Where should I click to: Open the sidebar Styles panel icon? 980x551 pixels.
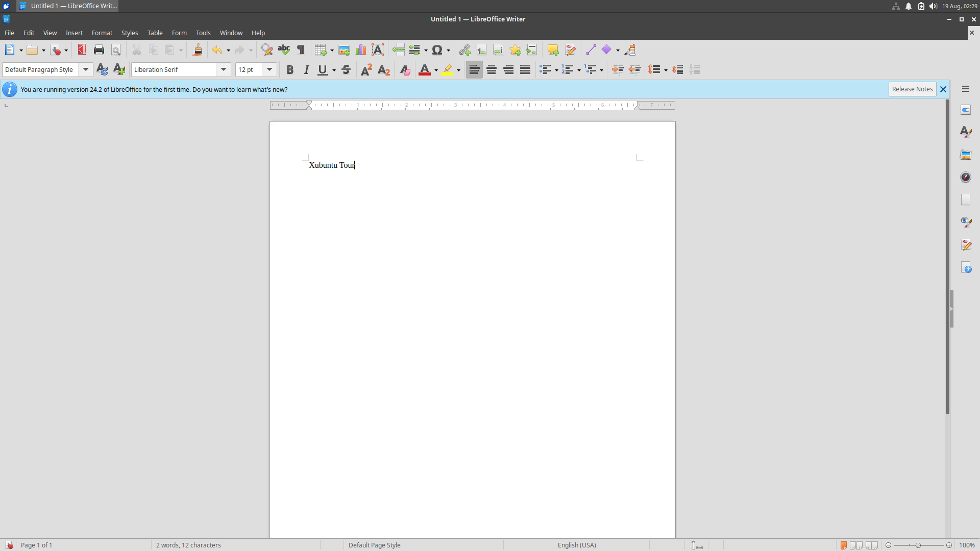pyautogui.click(x=966, y=132)
